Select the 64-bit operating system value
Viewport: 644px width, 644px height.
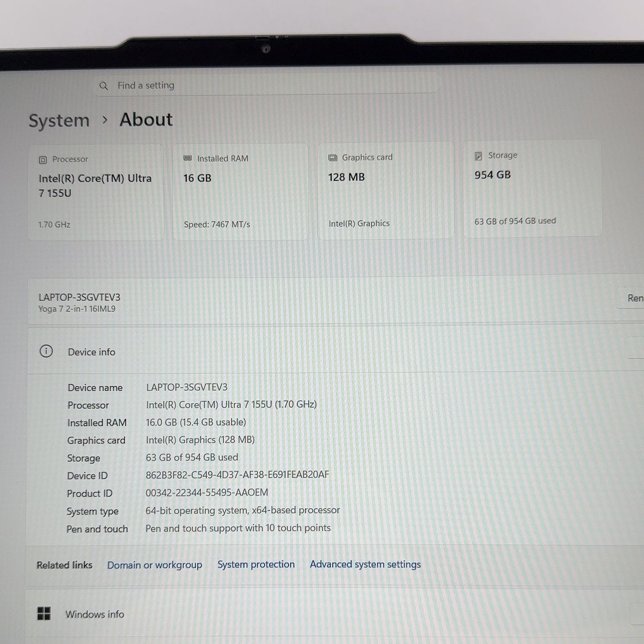[242, 510]
